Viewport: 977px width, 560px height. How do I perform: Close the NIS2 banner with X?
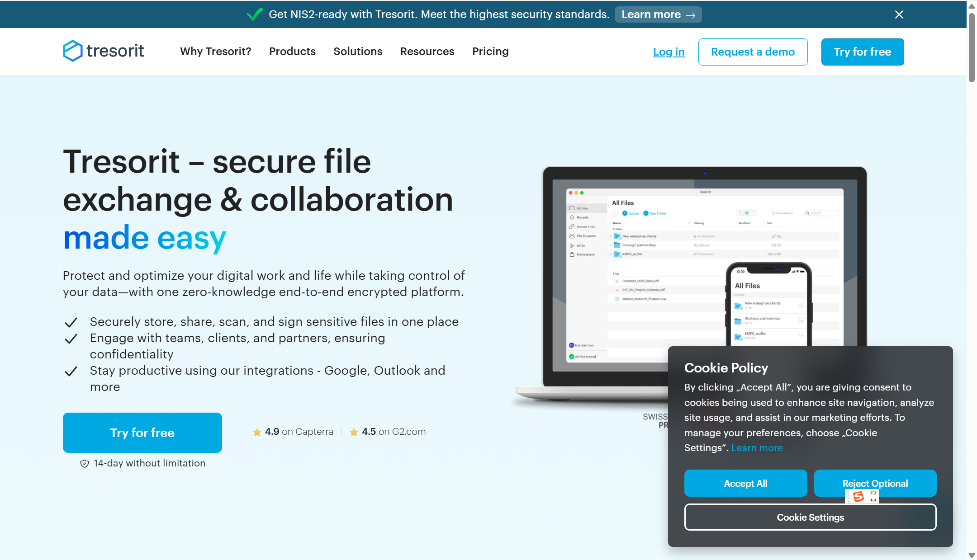[899, 14]
